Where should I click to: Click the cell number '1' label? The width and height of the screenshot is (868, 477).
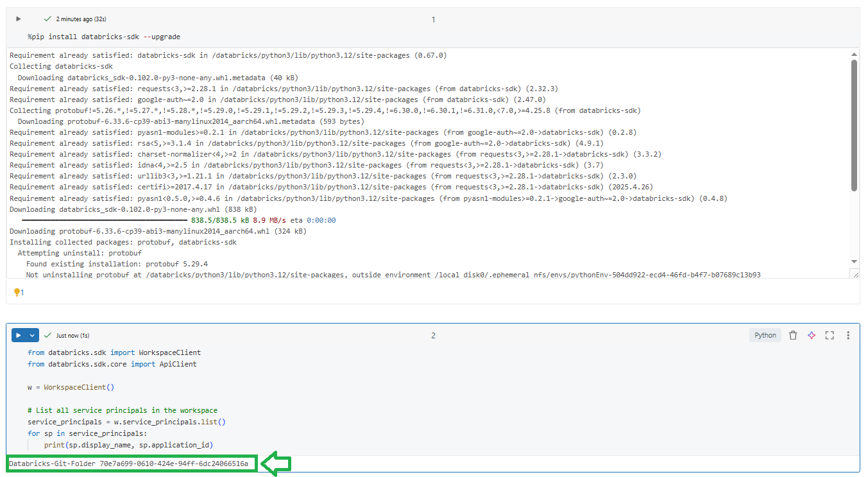pyautogui.click(x=433, y=20)
